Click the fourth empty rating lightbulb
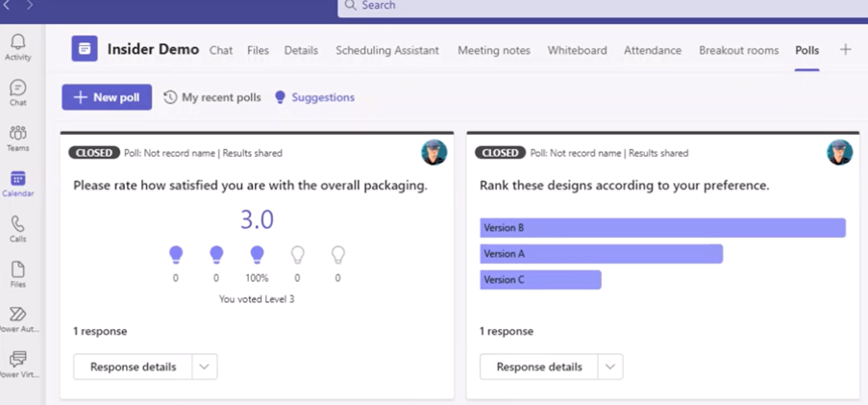This screenshot has width=868, height=405. point(297,256)
